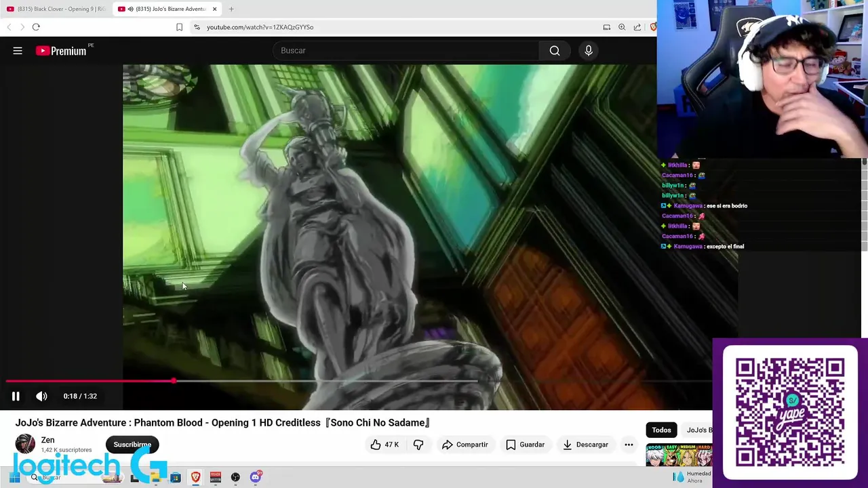Click the red playhead scrubber dot

click(174, 381)
